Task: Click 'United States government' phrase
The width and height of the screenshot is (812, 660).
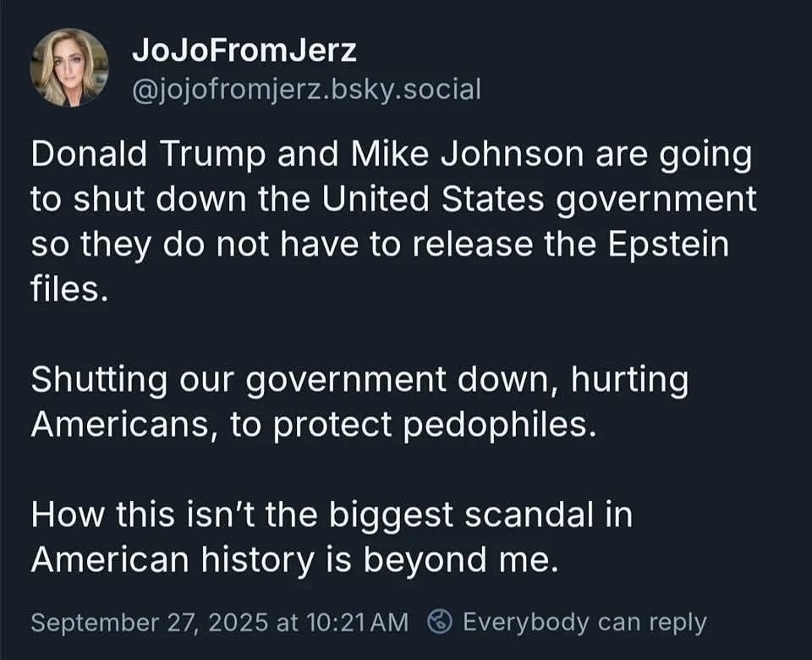Action: 539,200
